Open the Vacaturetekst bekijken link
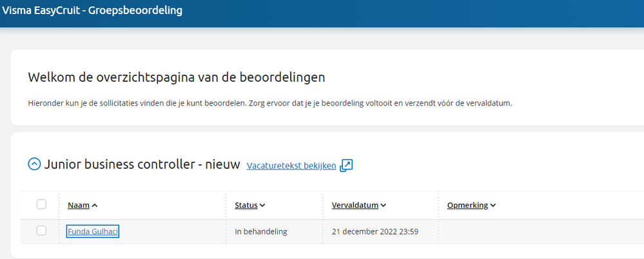Image resolution: width=644 pixels, height=259 pixels. 291,166
